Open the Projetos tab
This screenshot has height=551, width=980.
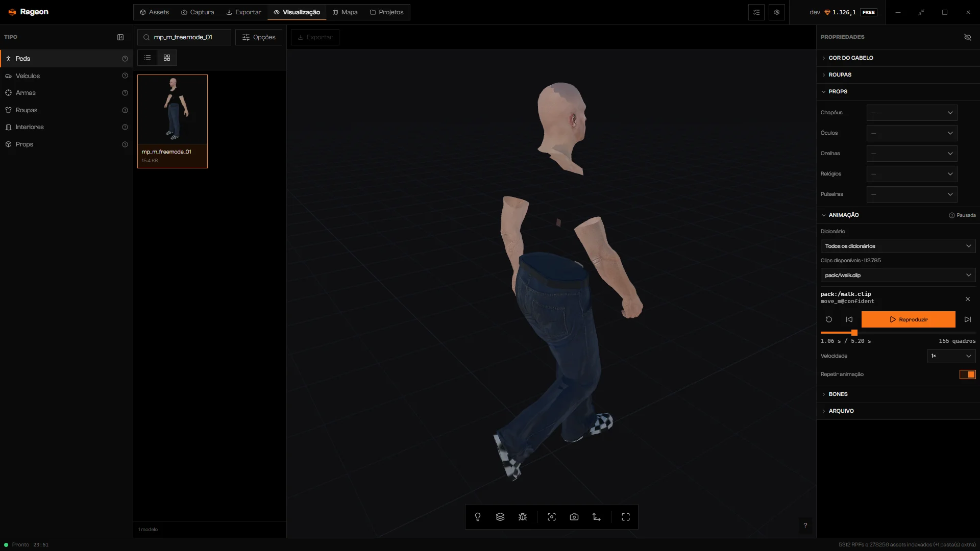click(x=386, y=12)
